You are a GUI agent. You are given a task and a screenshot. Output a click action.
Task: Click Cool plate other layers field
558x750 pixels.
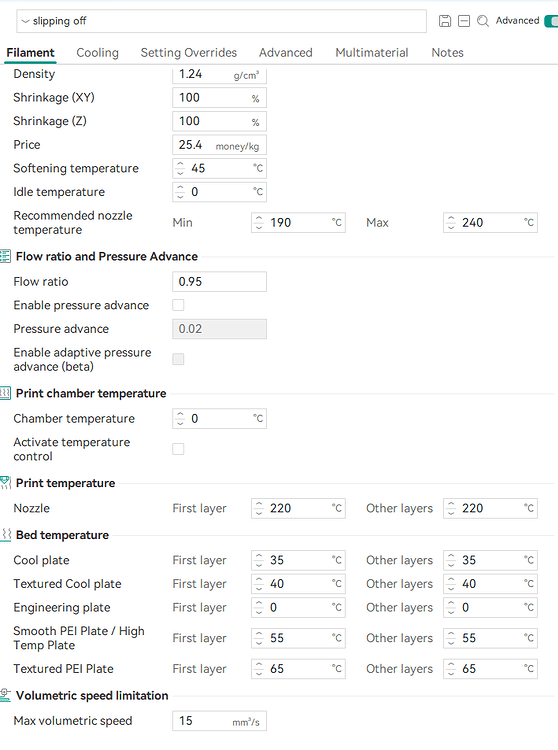tap(491, 560)
